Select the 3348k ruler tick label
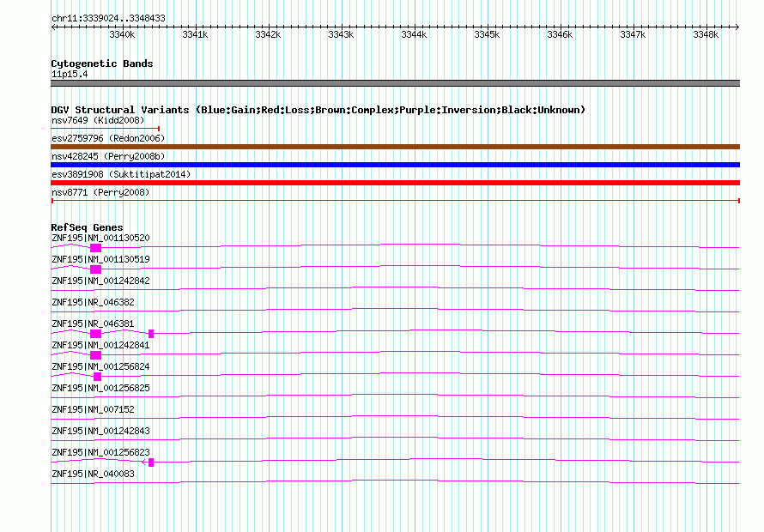 pyautogui.click(x=706, y=34)
